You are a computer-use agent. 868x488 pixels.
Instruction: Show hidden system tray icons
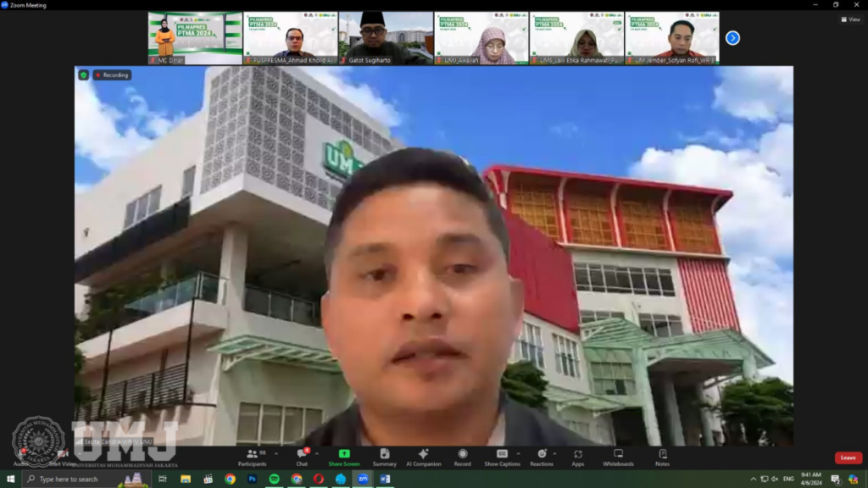coord(754,480)
